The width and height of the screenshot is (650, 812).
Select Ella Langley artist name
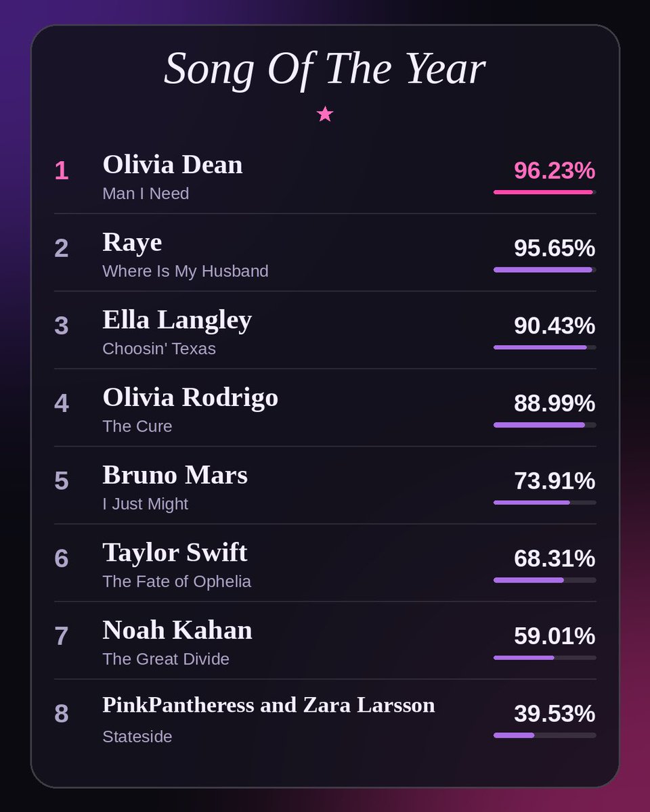[177, 320]
